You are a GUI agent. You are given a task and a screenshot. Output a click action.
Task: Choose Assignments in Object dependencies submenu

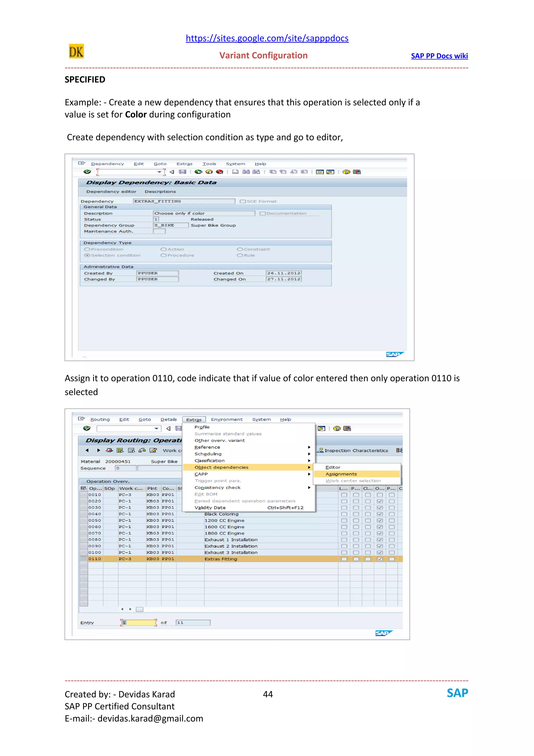[357, 474]
